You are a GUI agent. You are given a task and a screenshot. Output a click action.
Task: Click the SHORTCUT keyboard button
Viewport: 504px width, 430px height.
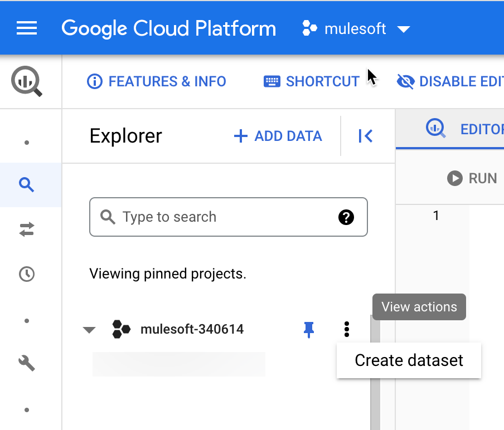312,82
